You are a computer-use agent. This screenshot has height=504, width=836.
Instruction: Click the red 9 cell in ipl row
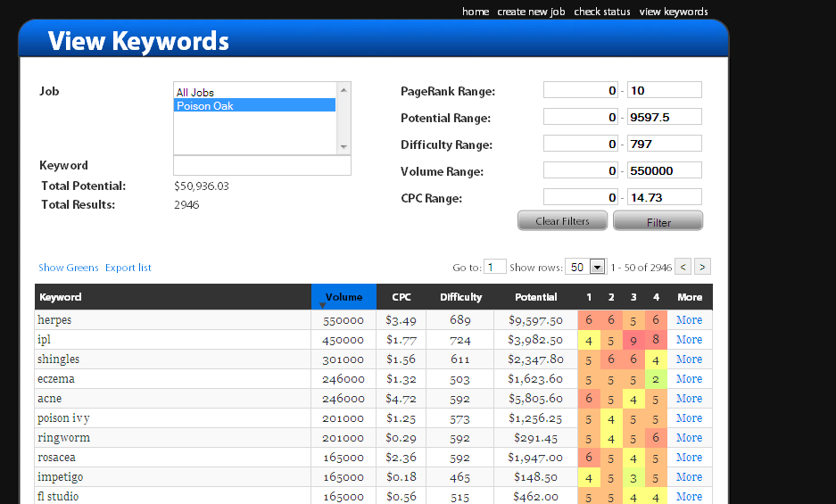click(633, 340)
